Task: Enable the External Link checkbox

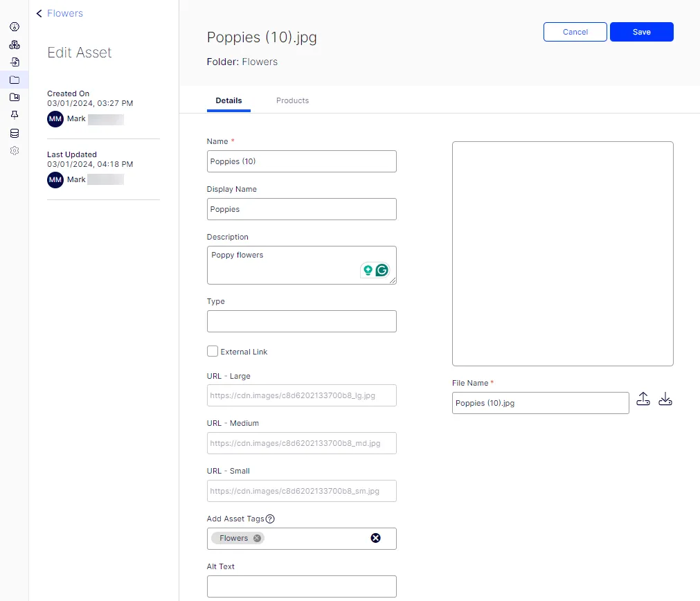Action: [x=213, y=351]
